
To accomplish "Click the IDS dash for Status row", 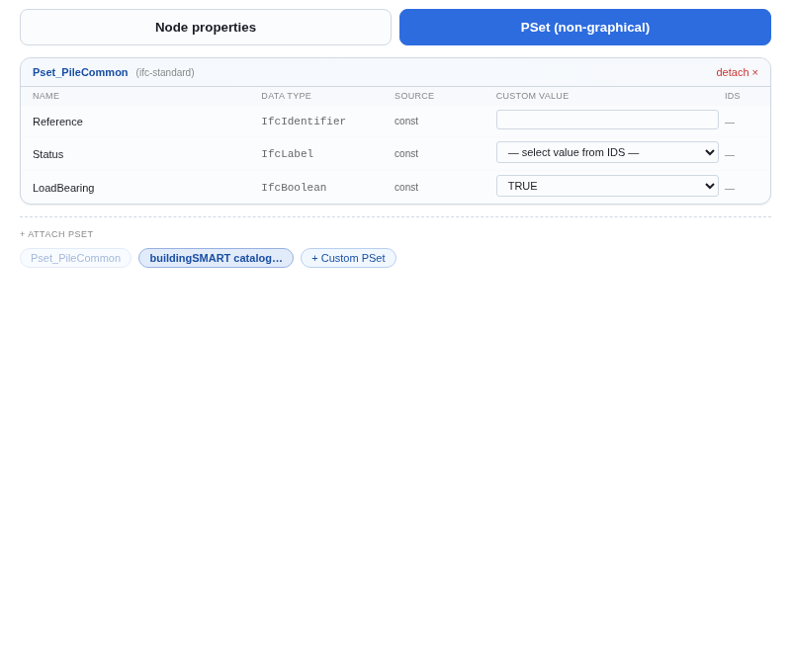I will pos(730,155).
